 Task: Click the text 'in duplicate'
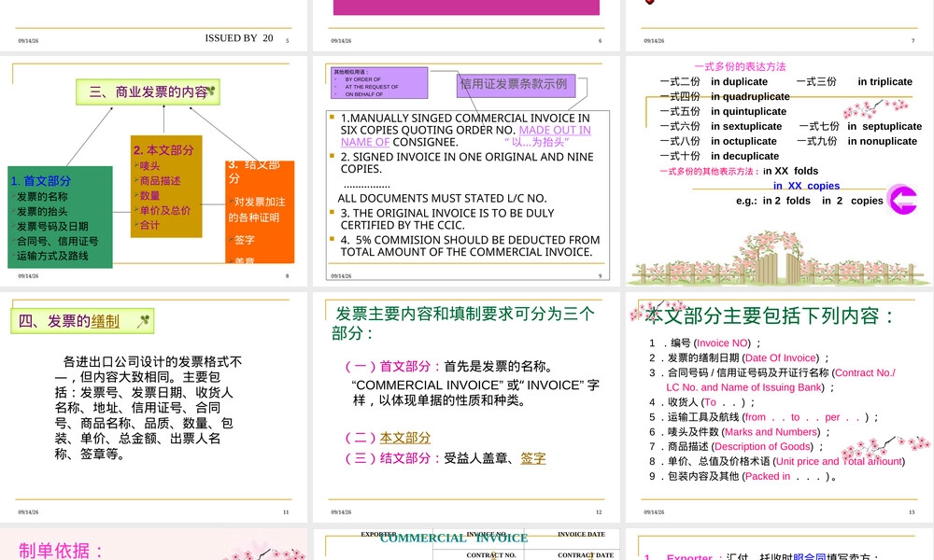click(739, 81)
